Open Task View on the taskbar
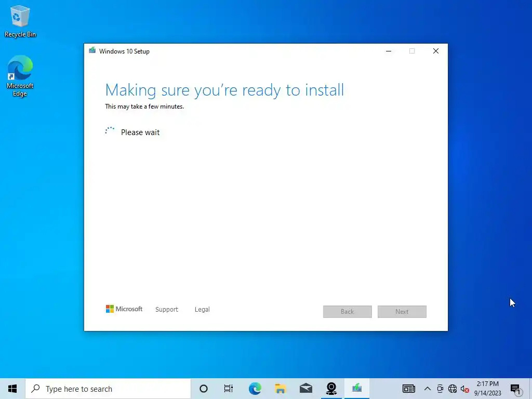532x399 pixels. pyautogui.click(x=229, y=389)
